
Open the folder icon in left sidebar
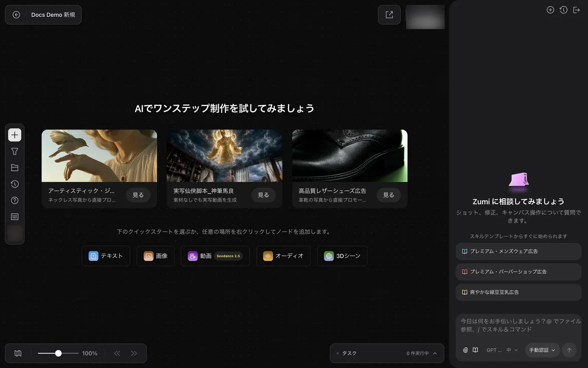[x=15, y=168]
